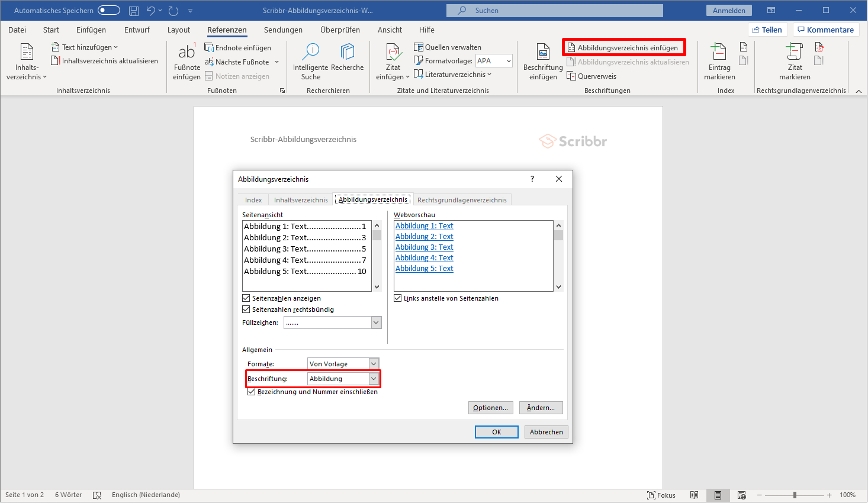The width and height of the screenshot is (868, 503).
Task: Click Abbildung 1: Text link in Webvorschau
Action: (424, 226)
